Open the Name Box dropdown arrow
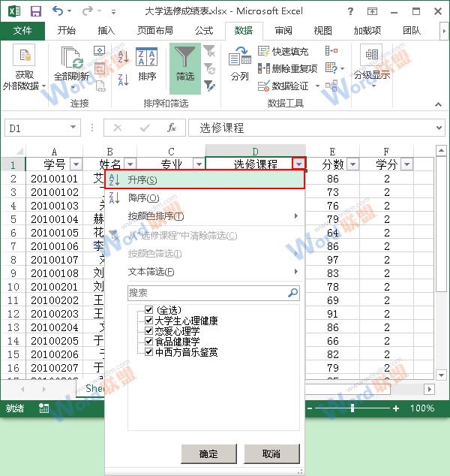Viewport: 450px width, 476px height. click(73, 127)
